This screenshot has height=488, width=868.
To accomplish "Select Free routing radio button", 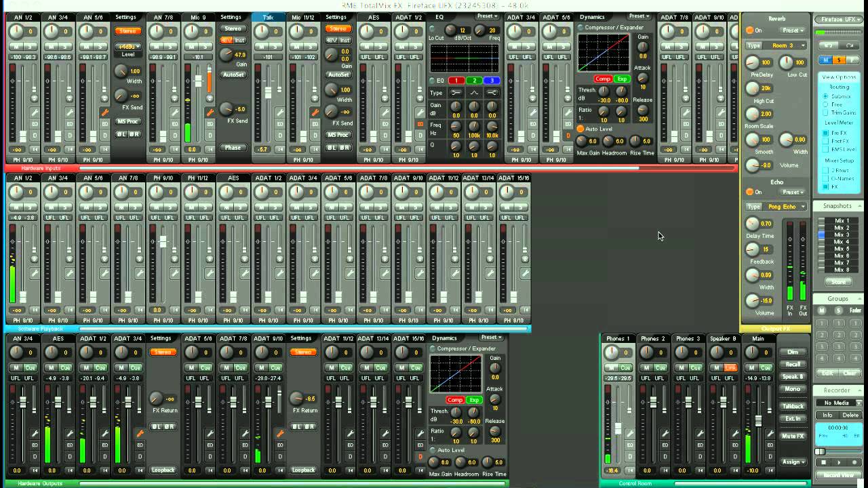I will click(825, 104).
